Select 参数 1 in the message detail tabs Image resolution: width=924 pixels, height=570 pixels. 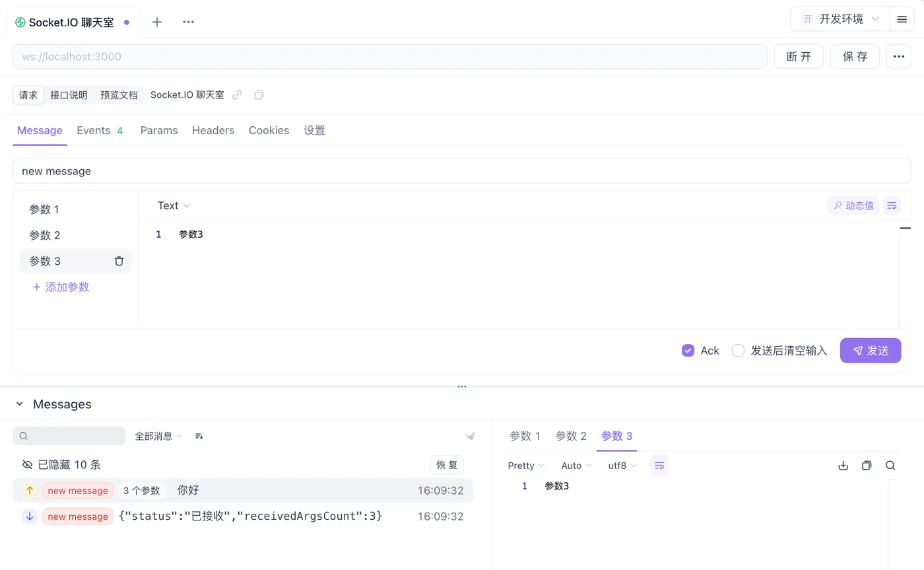(x=525, y=436)
